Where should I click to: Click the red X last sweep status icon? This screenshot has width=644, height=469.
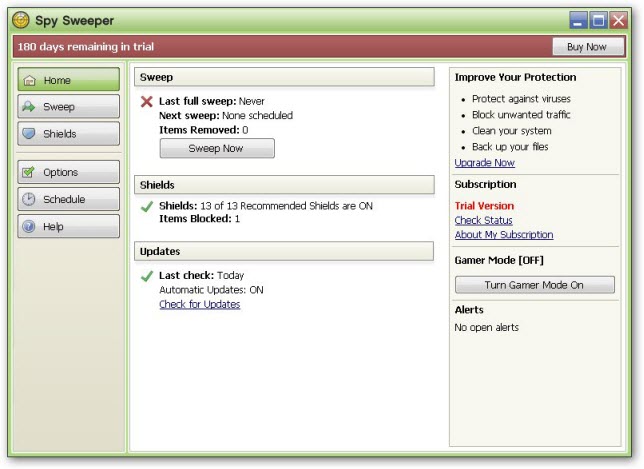147,101
